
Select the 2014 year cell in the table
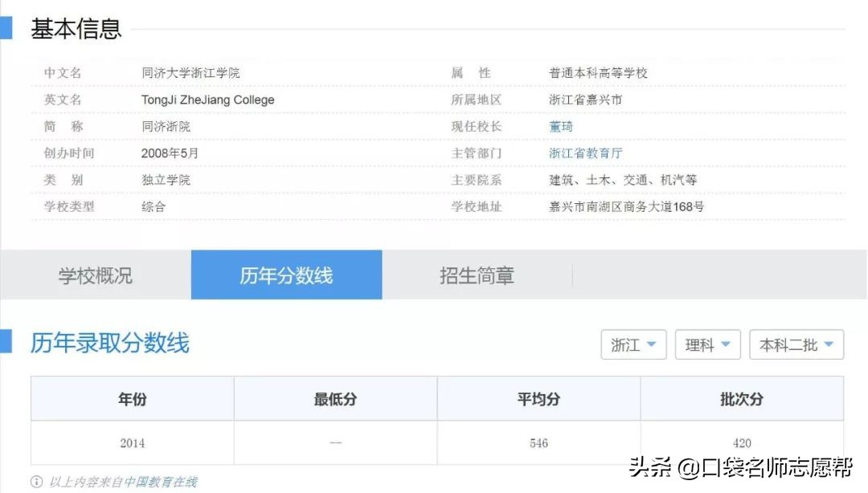tap(132, 442)
